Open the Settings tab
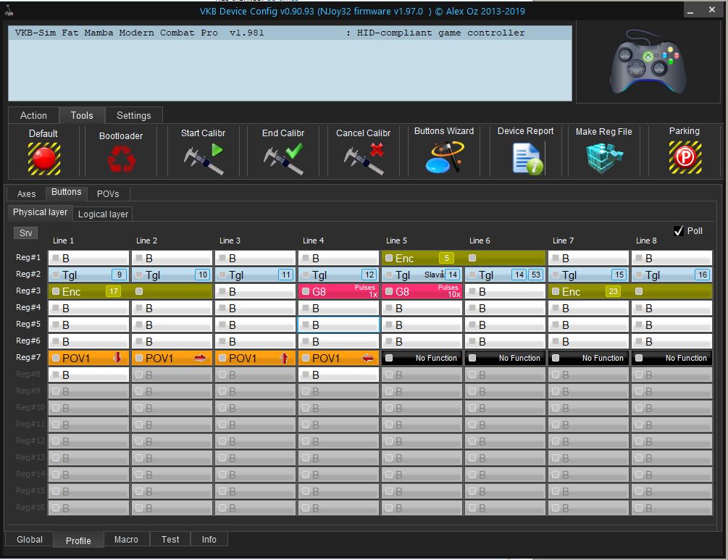728x560 pixels. (x=134, y=116)
